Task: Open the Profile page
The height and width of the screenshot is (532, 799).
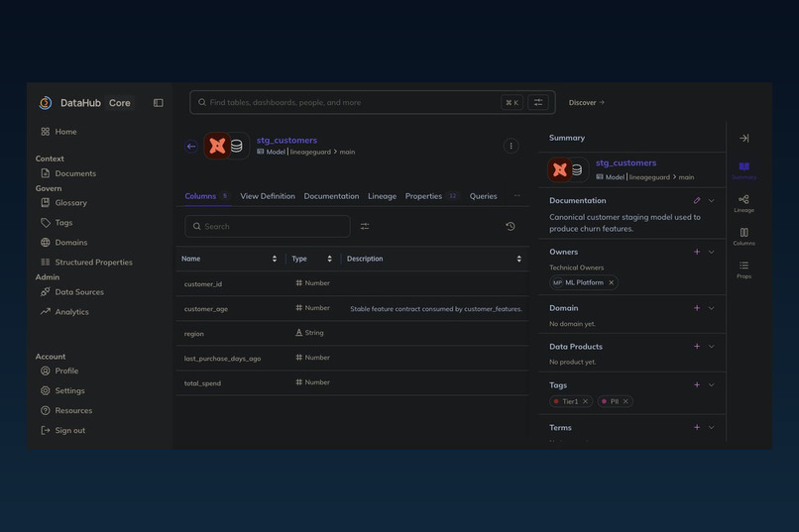Action: [x=59, y=371]
